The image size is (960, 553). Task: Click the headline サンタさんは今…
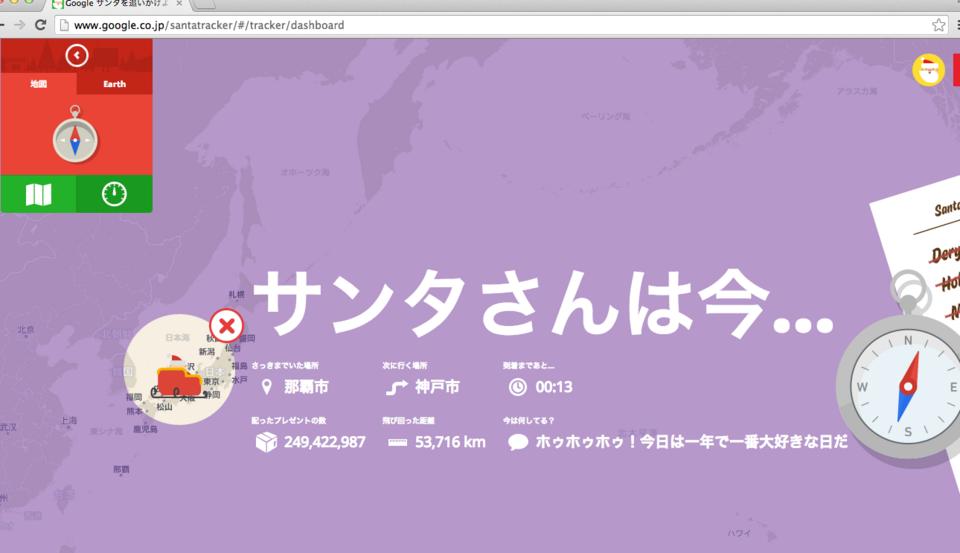[544, 303]
